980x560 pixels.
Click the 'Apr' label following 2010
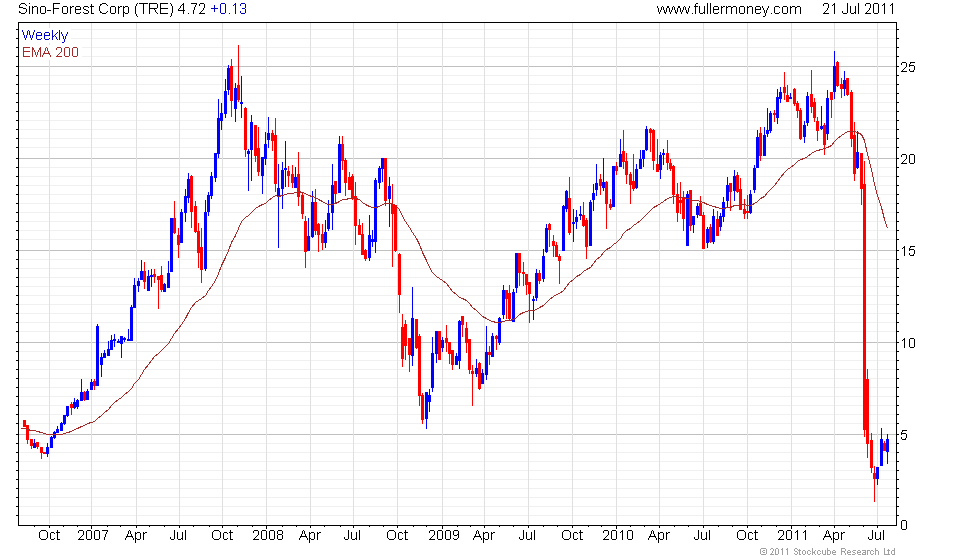click(659, 536)
